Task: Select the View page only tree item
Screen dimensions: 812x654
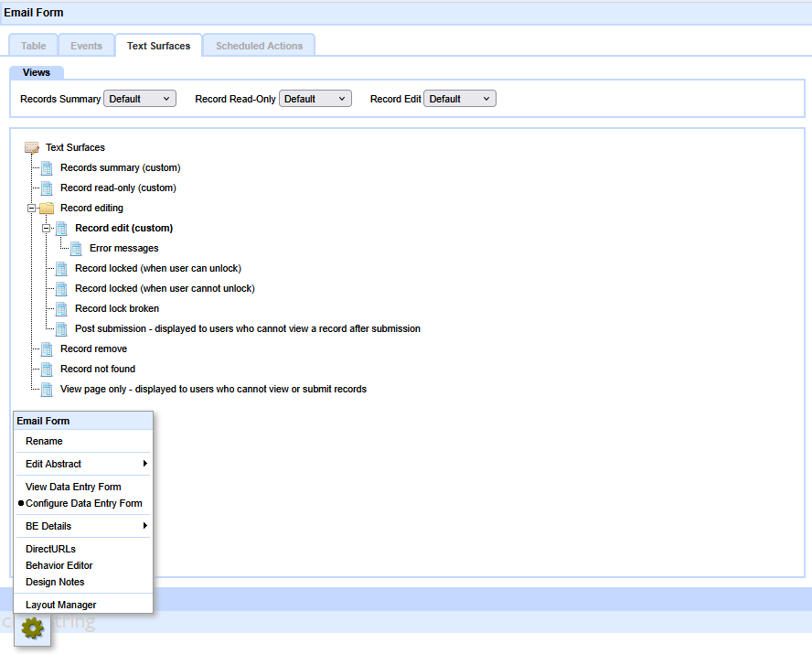Action: (x=213, y=389)
